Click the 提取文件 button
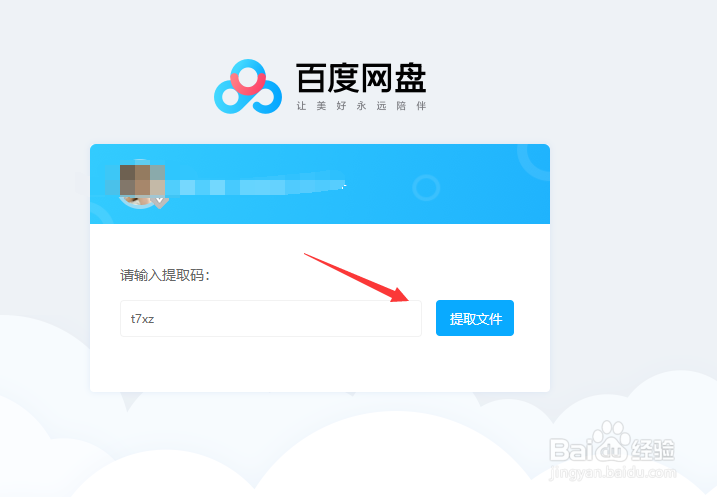 coord(475,318)
